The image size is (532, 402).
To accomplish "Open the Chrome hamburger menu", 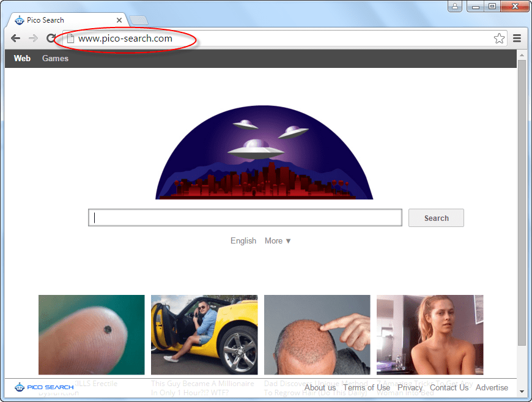I will click(x=517, y=39).
